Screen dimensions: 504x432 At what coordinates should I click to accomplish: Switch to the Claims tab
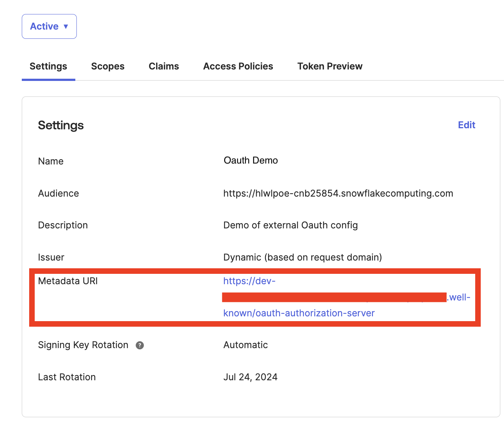coord(164,66)
